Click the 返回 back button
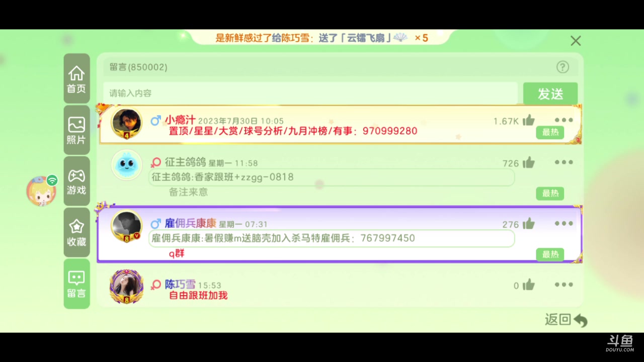The width and height of the screenshot is (644, 362). tap(566, 320)
